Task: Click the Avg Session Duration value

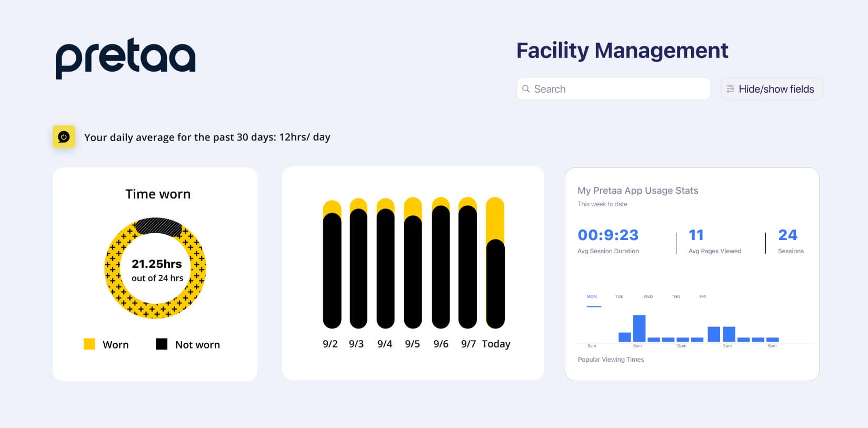Action: click(608, 235)
